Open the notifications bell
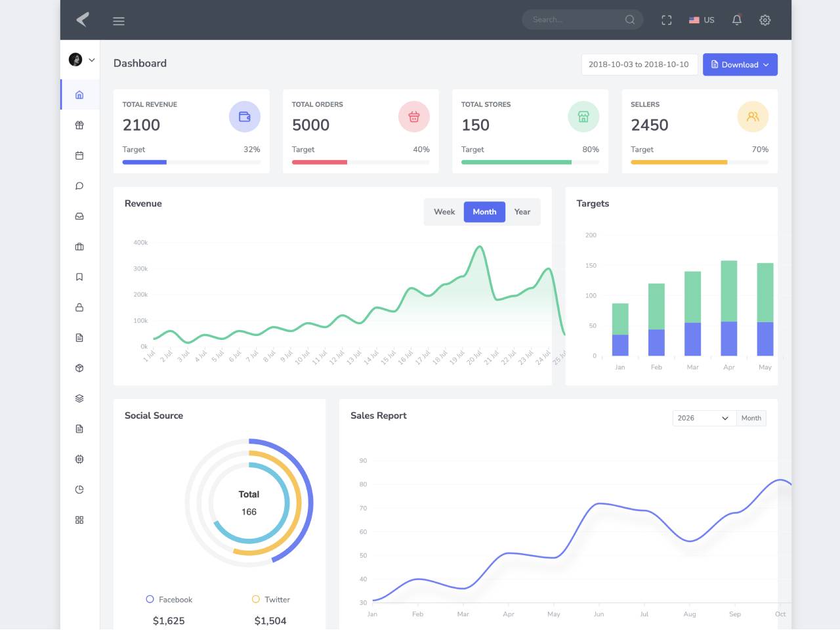Screen dimensions: 840x630 coord(737,20)
